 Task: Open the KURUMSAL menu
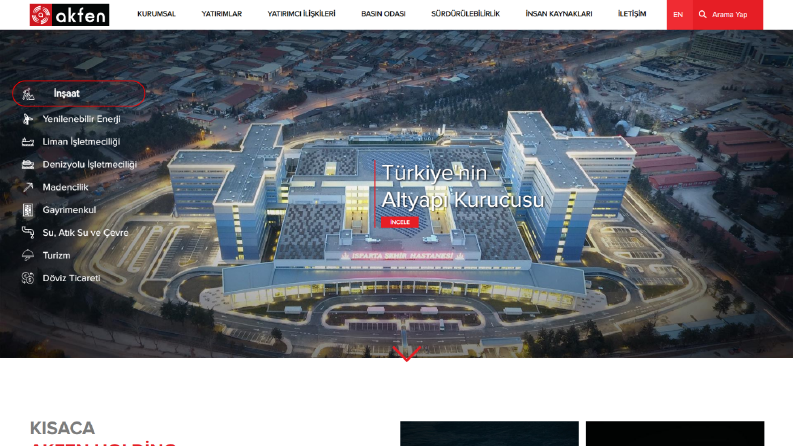[156, 14]
